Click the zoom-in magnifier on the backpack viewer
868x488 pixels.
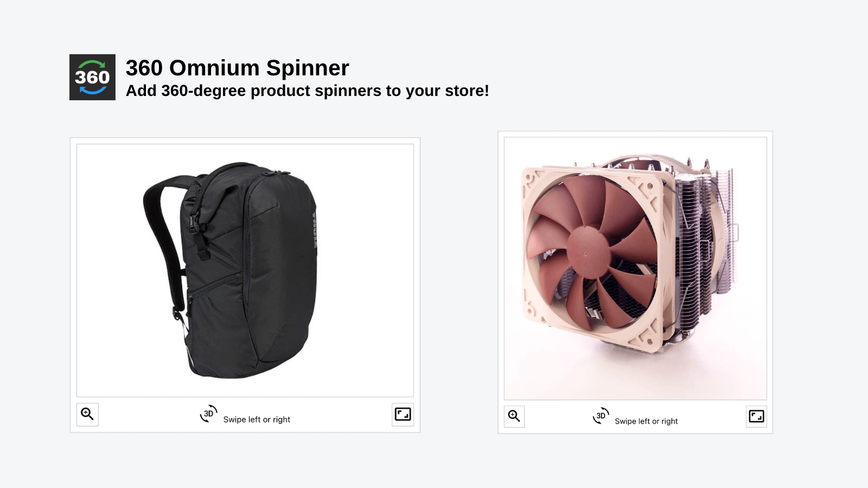click(x=87, y=414)
